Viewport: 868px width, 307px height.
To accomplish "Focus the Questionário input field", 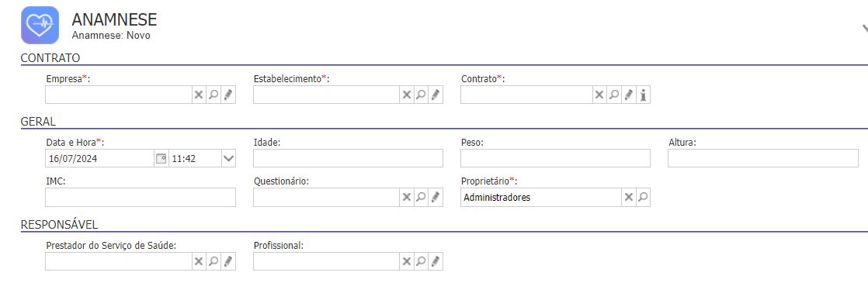I will 326,197.
